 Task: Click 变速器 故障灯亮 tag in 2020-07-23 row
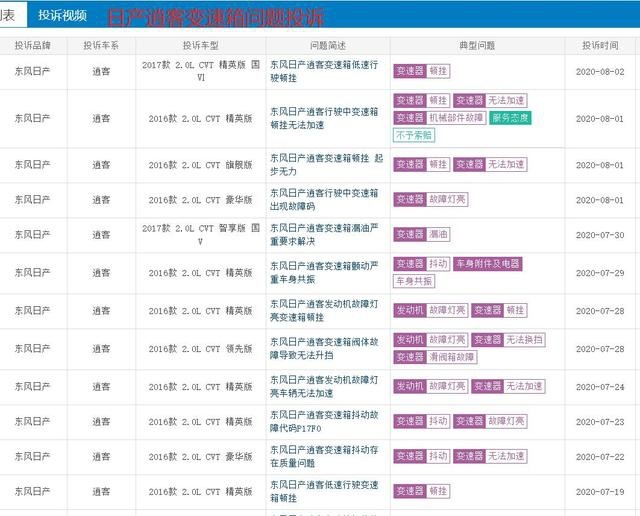[490, 421]
